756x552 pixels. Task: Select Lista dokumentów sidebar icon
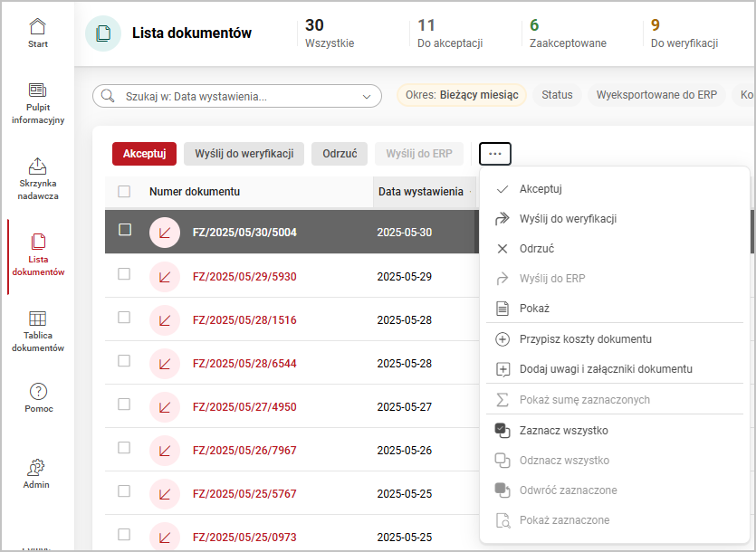38,241
